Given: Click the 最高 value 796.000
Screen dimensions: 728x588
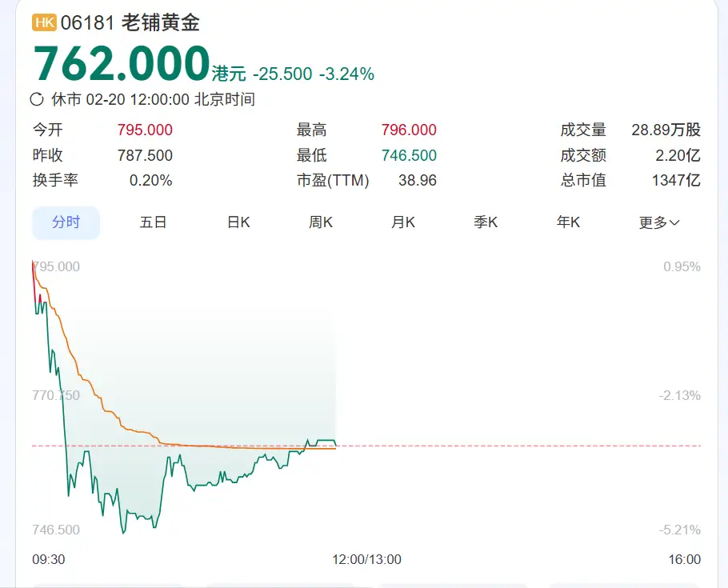Looking at the screenshot, I should coord(409,130).
